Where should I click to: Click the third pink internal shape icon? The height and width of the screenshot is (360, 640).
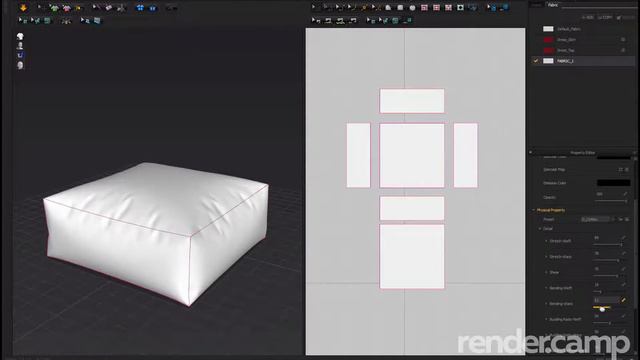tap(448, 7)
